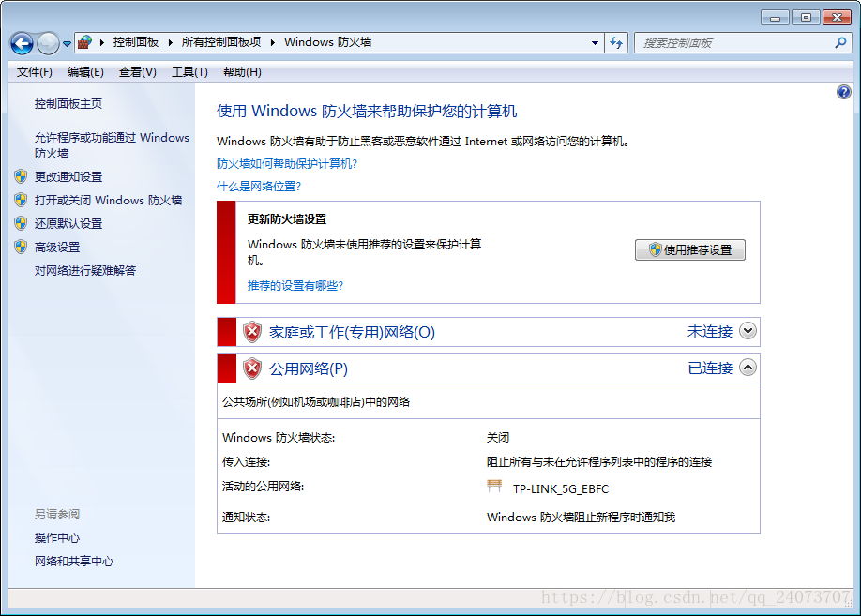Expand the 家庭或工作 network section chevron
Viewport: 861px width, 616px height.
click(748, 331)
